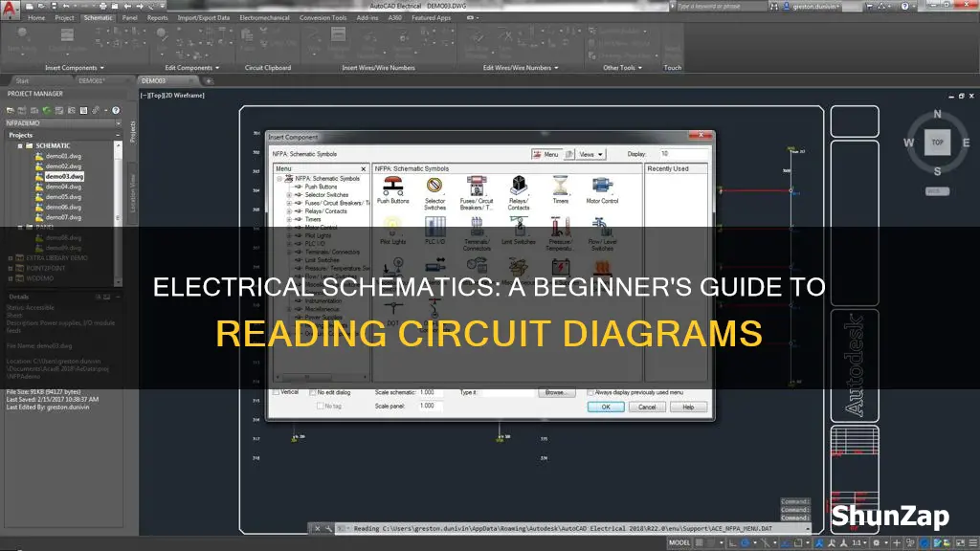Expand the Other Tools ribbon panel
This screenshot has height=551, width=980.
(x=622, y=68)
